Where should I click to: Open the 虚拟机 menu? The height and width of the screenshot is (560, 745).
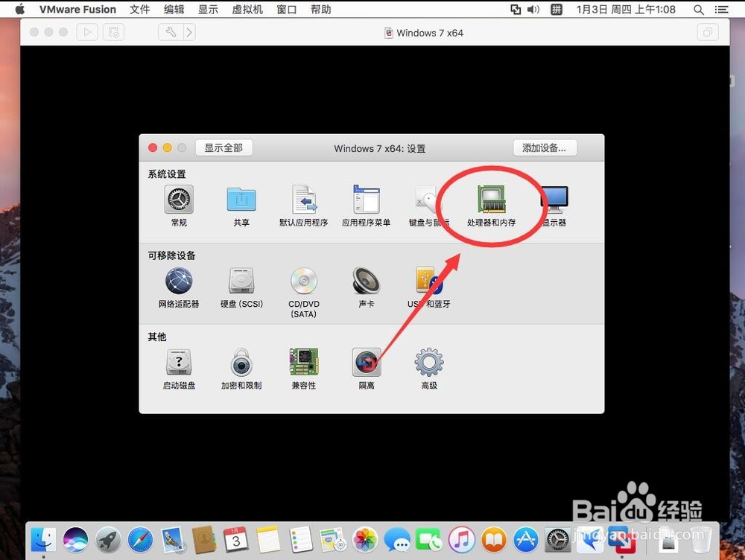pyautogui.click(x=247, y=10)
